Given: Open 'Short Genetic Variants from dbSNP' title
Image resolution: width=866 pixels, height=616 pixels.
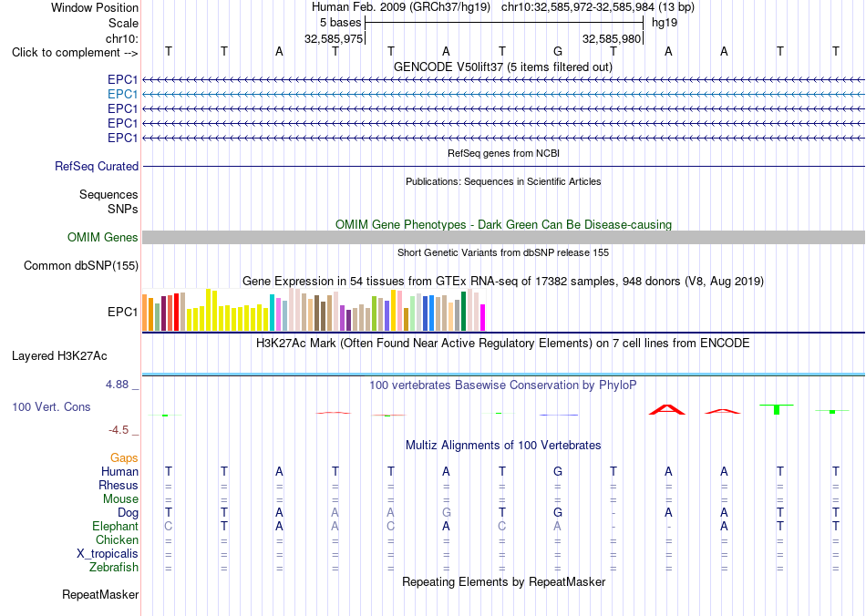Looking at the screenshot, I should 503,252.
